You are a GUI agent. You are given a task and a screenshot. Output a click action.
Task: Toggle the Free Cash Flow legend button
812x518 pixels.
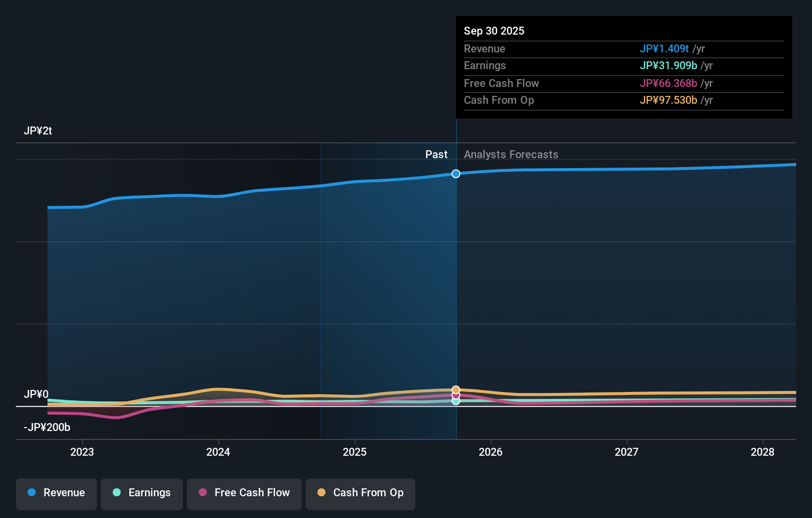coord(244,494)
